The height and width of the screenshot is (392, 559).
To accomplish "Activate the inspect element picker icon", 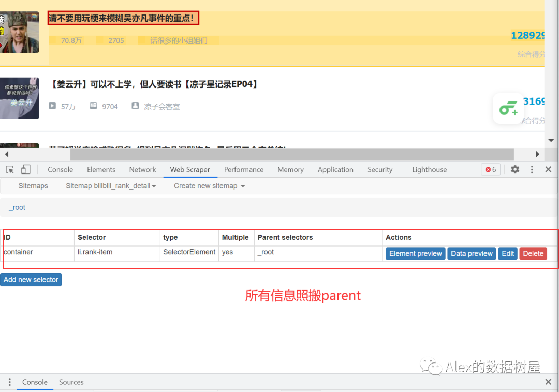I will pos(9,169).
